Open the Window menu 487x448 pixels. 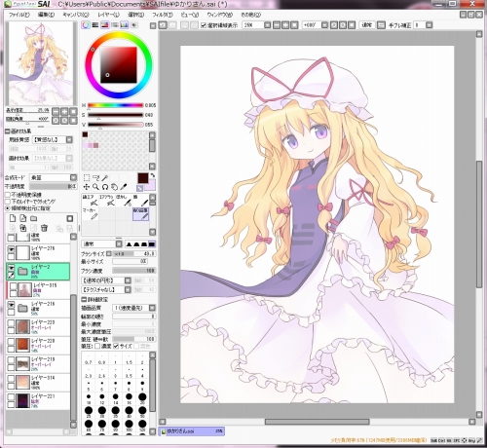220,15
